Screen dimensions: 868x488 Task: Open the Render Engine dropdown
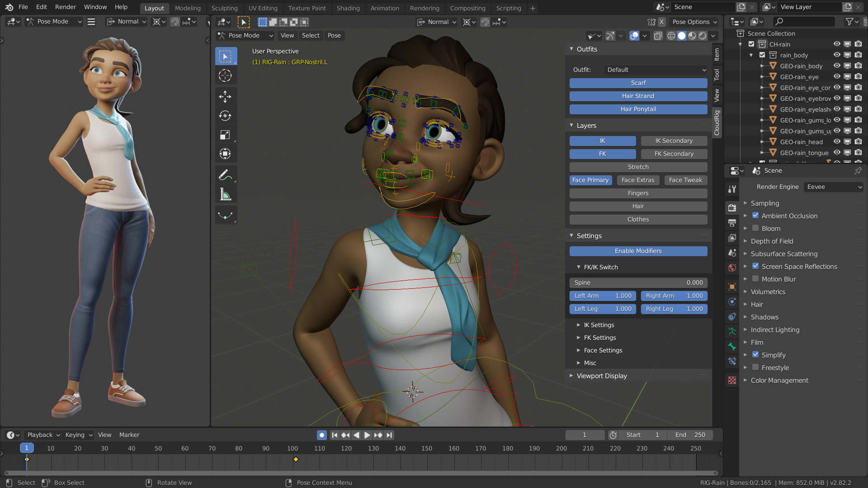tap(833, 187)
